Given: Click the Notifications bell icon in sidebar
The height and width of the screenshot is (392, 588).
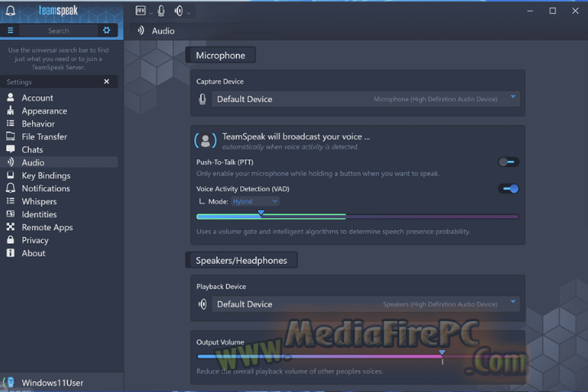Looking at the screenshot, I should [11, 188].
